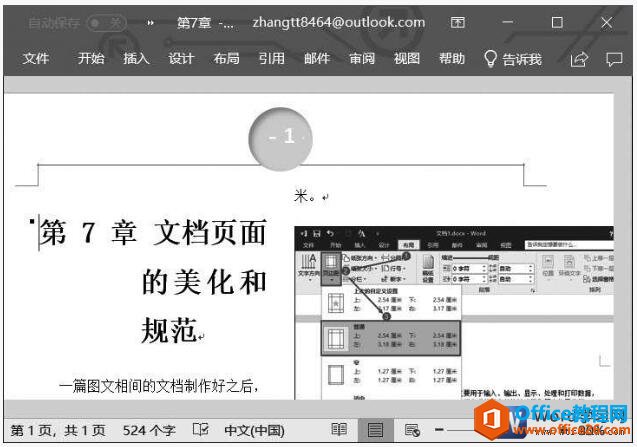
Task: Toggle the AutoSave switch
Action: 107,23
